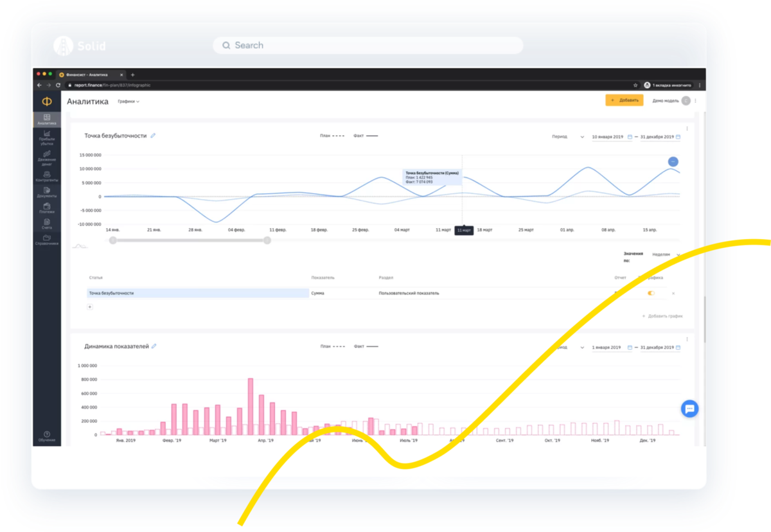Image resolution: width=771 pixels, height=532 pixels.
Task: Click the 11 март dark axis marker
Action: 464,230
